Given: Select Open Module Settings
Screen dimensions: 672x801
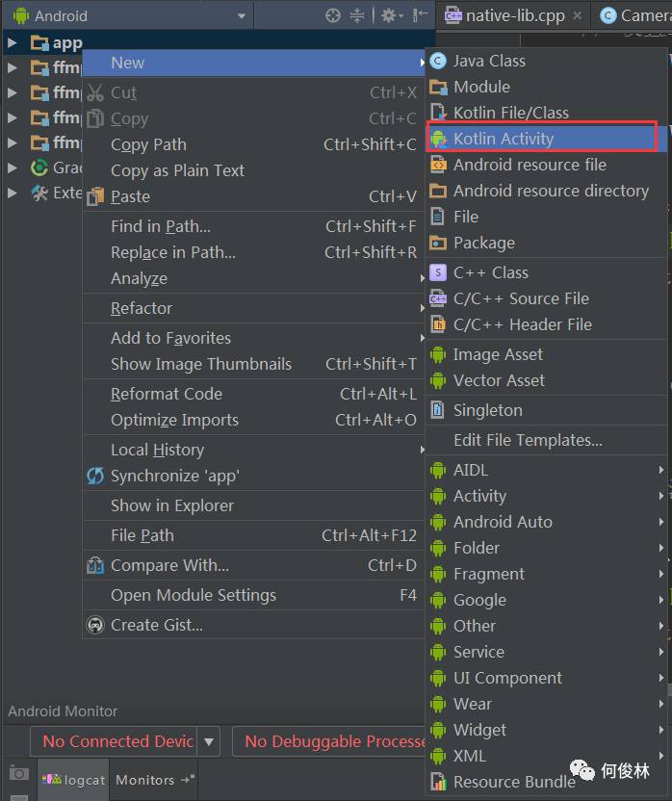Looking at the screenshot, I should (254, 595).
